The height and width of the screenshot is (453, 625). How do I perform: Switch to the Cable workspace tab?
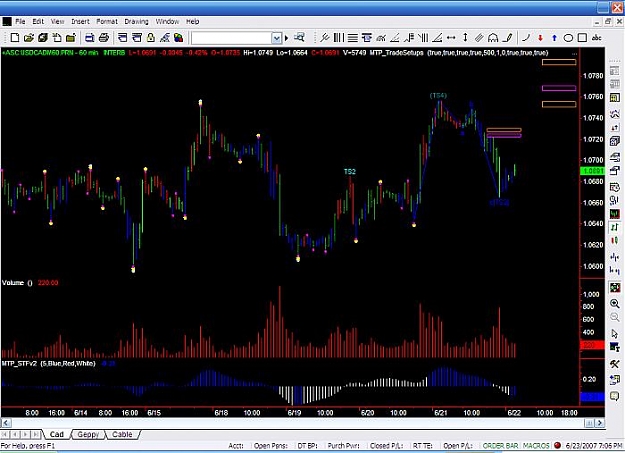click(x=122, y=434)
